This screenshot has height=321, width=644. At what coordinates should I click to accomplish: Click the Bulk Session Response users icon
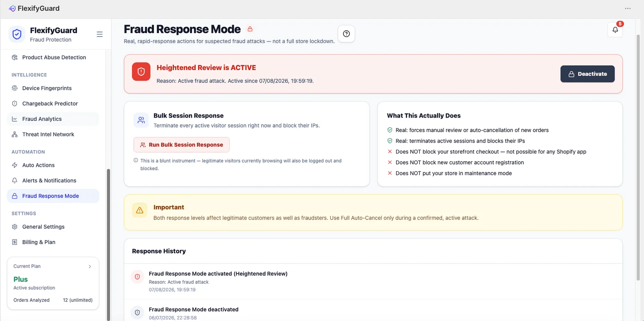pyautogui.click(x=141, y=120)
